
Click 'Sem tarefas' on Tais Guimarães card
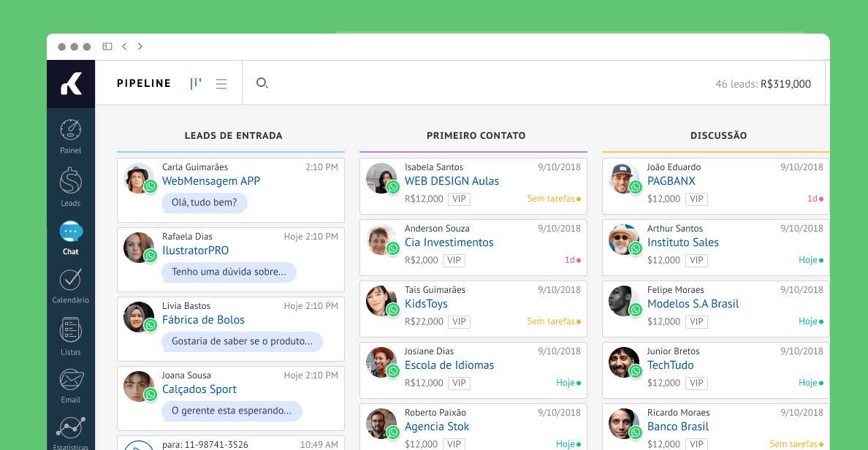[554, 321]
